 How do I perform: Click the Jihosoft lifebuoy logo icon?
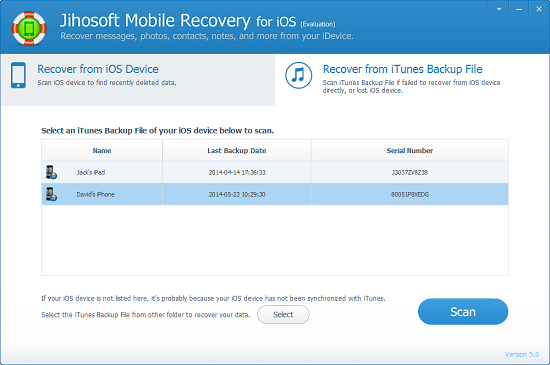[29, 29]
